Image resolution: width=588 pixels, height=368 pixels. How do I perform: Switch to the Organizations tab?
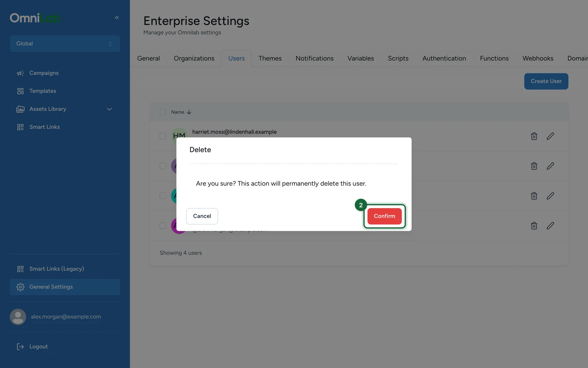coord(194,59)
